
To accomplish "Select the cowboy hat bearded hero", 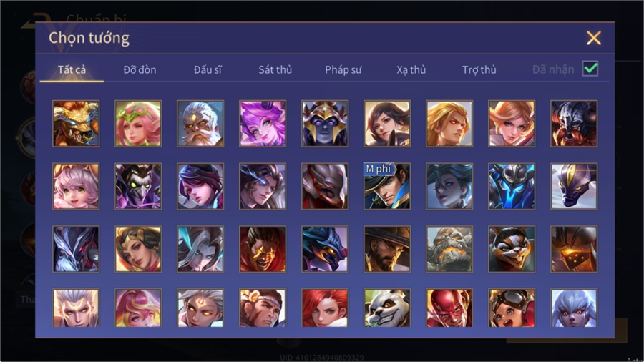I will click(387, 249).
